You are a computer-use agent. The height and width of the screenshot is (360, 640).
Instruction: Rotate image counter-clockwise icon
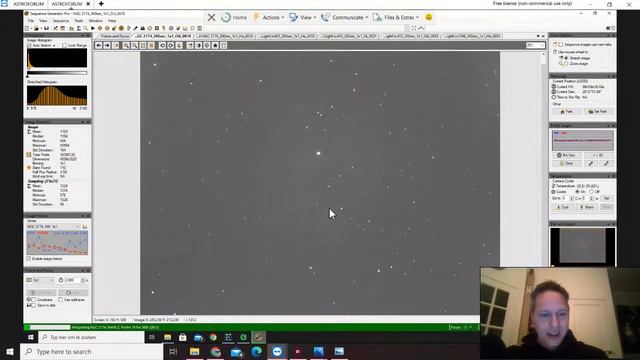162,45
